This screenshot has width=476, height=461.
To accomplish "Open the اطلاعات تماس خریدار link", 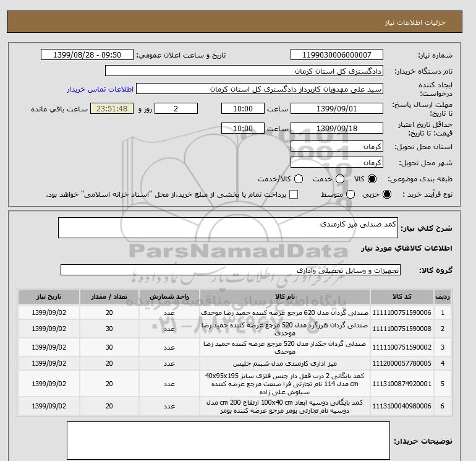I will tap(100, 89).
